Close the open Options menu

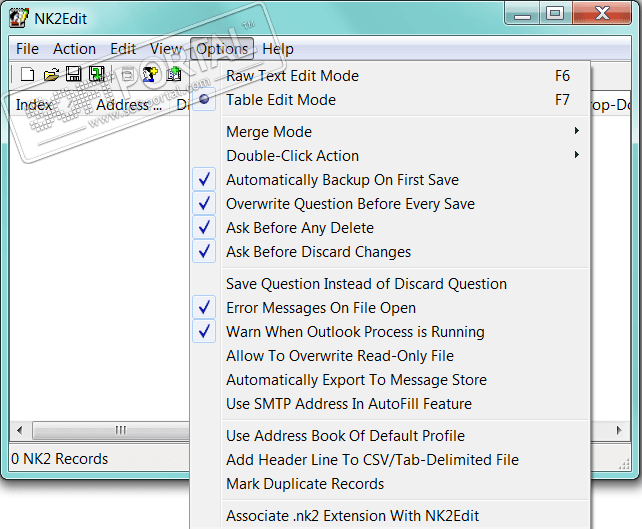point(222,49)
